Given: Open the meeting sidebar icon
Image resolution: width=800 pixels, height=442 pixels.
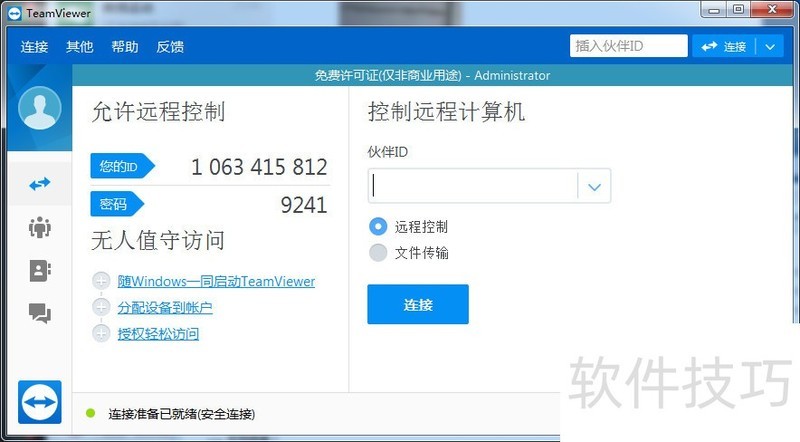Looking at the screenshot, I should click(40, 227).
